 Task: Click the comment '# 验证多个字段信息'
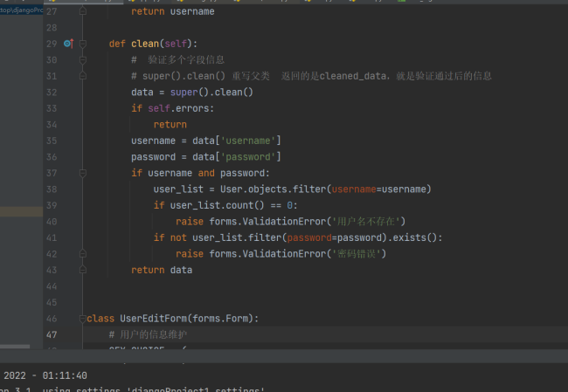[x=178, y=59]
